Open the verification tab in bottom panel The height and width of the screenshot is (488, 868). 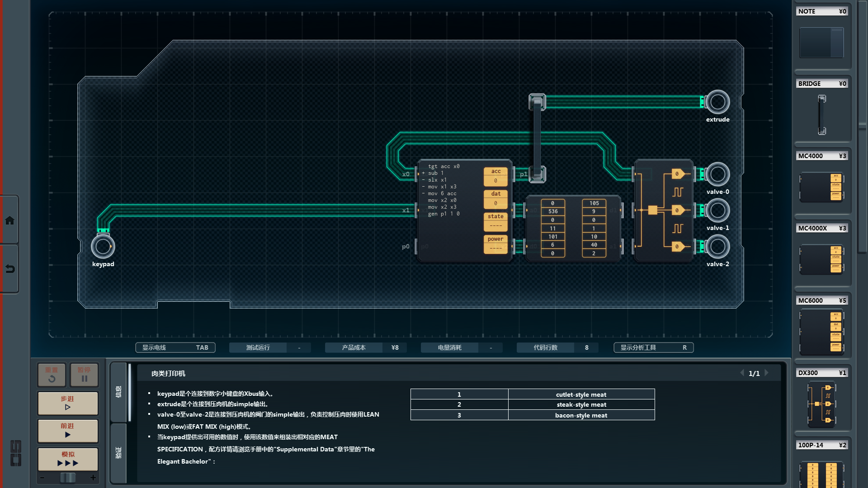pos(118,453)
